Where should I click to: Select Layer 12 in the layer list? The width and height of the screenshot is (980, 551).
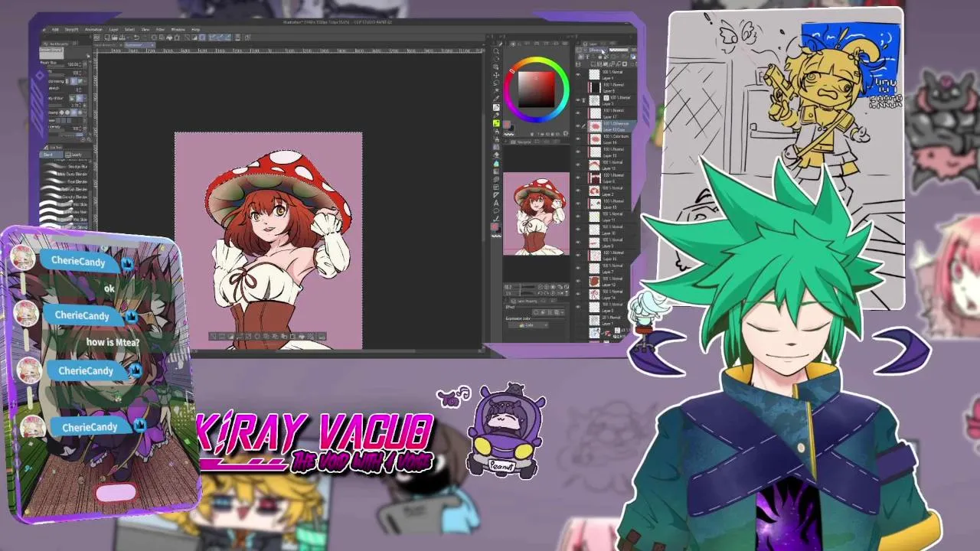click(611, 281)
